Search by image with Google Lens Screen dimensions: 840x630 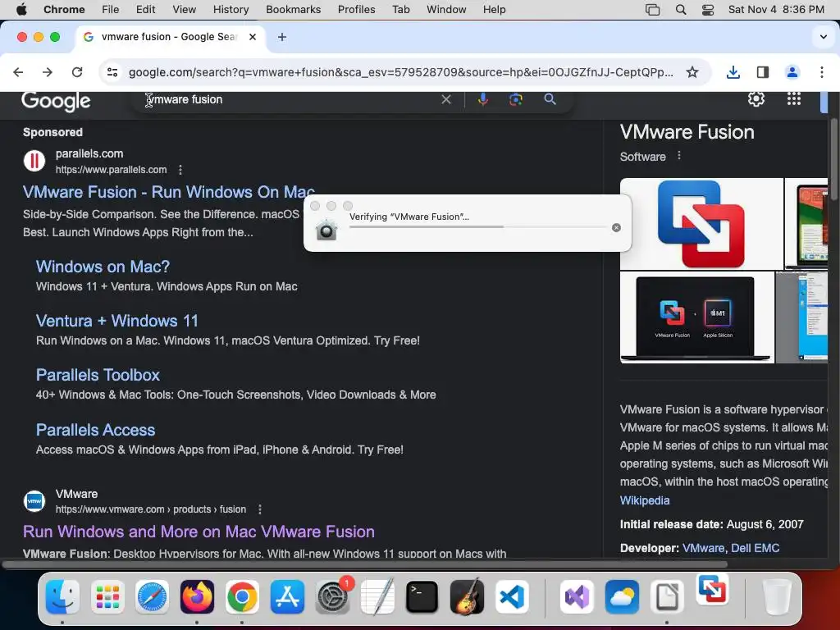(x=515, y=99)
